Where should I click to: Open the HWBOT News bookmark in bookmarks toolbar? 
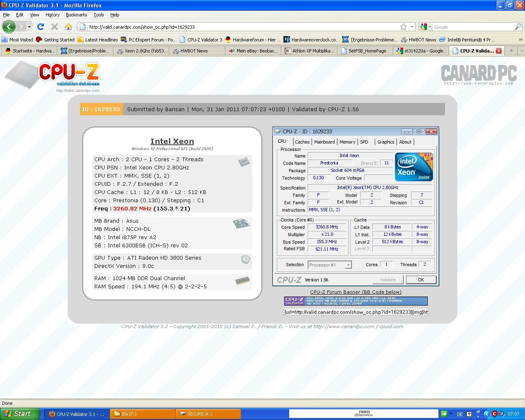click(x=419, y=40)
